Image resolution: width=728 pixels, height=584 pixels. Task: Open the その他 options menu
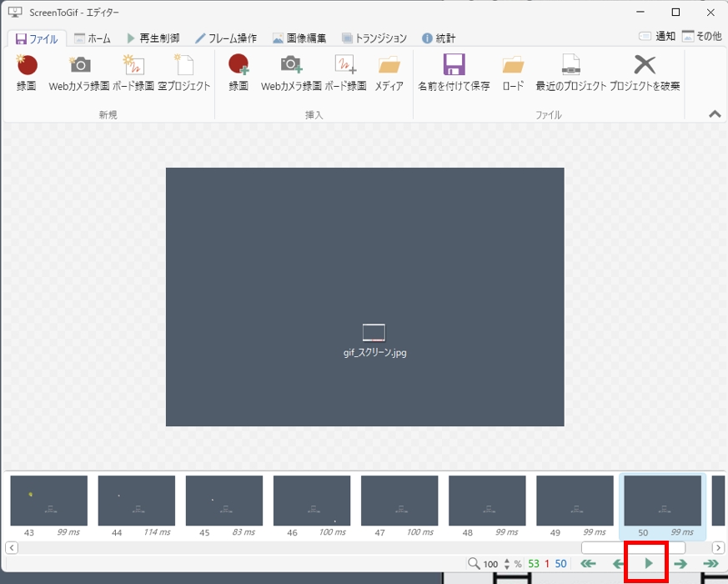click(x=701, y=37)
